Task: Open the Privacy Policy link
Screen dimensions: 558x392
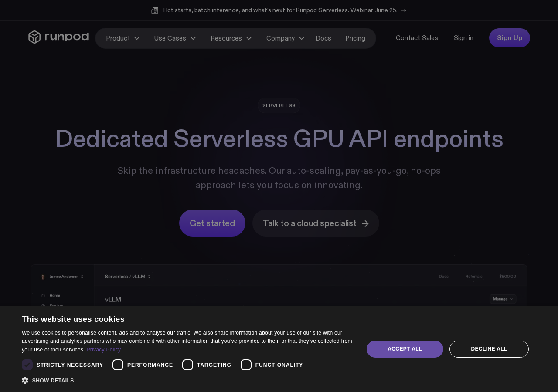Action: [104, 350]
